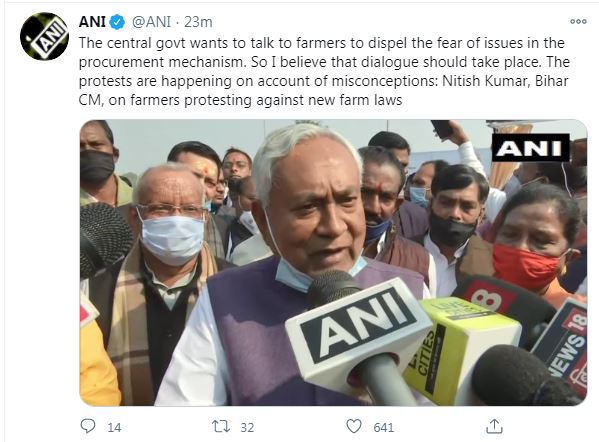Image resolution: width=599 pixels, height=442 pixels.
Task: Click the reply speech bubble icon
Action: (x=88, y=426)
